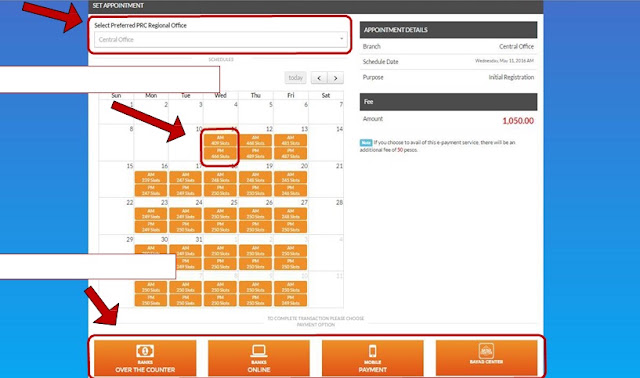Select the AM slot on Wednesday the 18th
Screen dimensions: 640x378
220,177
